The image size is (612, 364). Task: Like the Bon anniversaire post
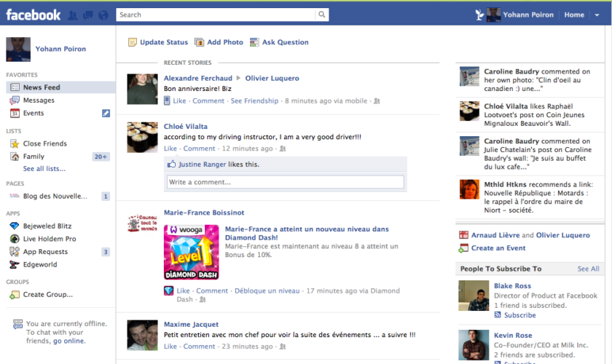point(179,100)
